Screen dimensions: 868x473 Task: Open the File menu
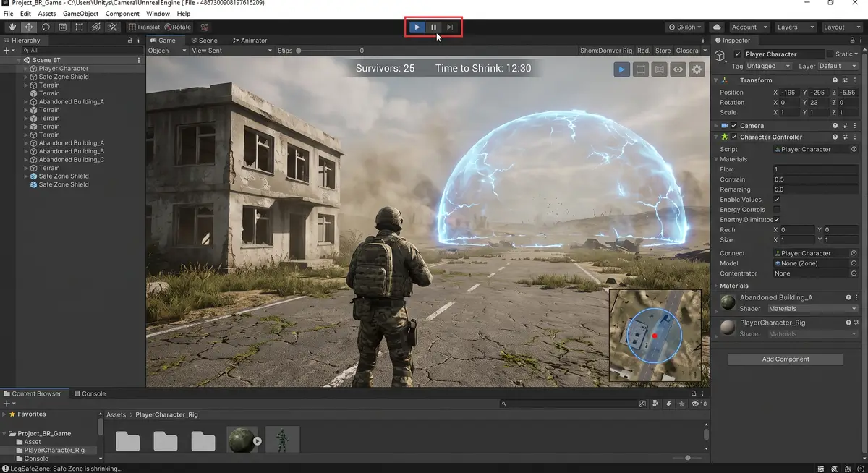(9, 14)
